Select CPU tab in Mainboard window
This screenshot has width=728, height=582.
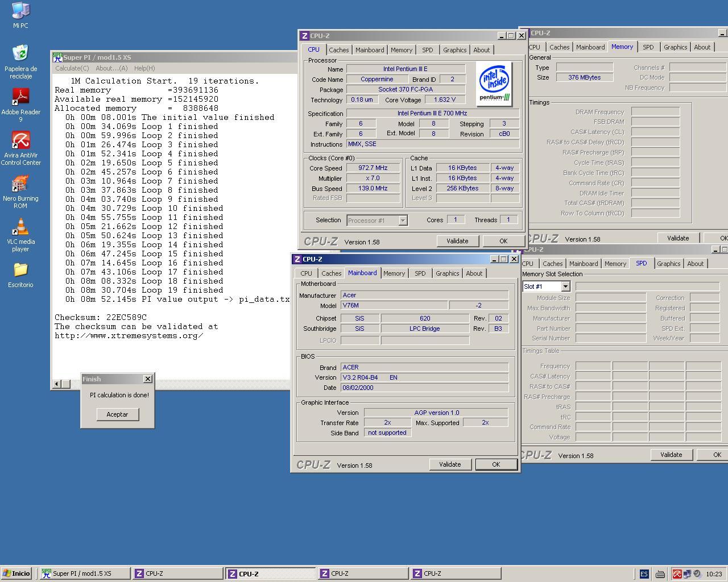pyautogui.click(x=306, y=273)
